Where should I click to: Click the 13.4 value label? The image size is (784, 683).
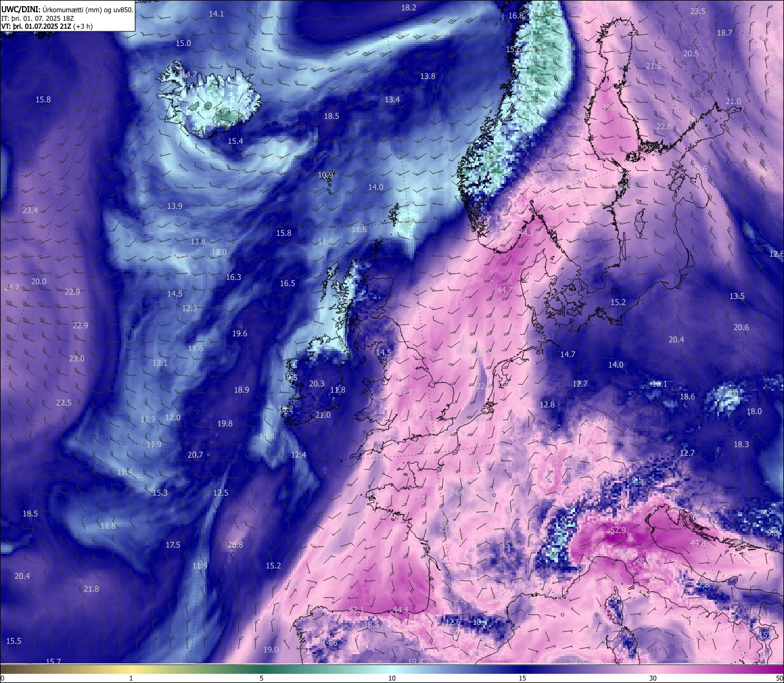point(392,99)
